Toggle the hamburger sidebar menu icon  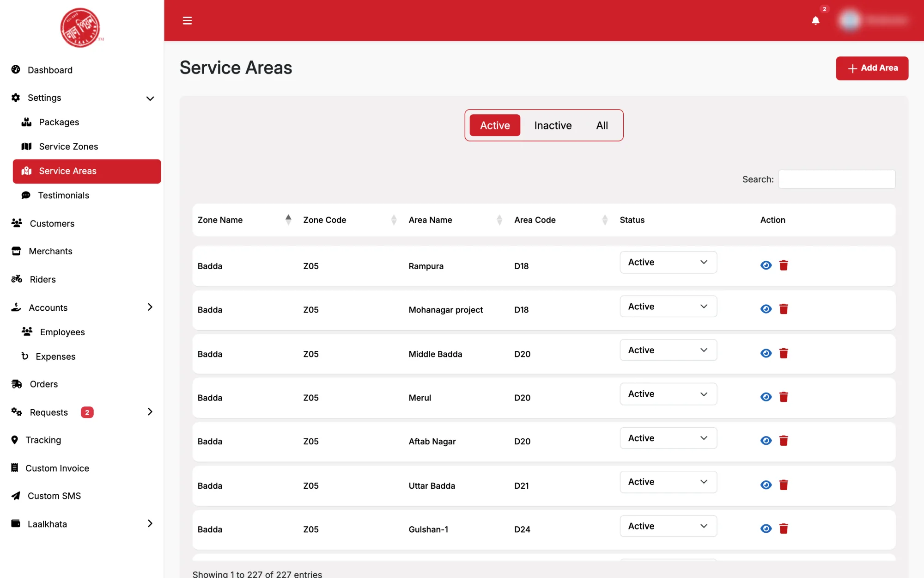click(x=187, y=20)
